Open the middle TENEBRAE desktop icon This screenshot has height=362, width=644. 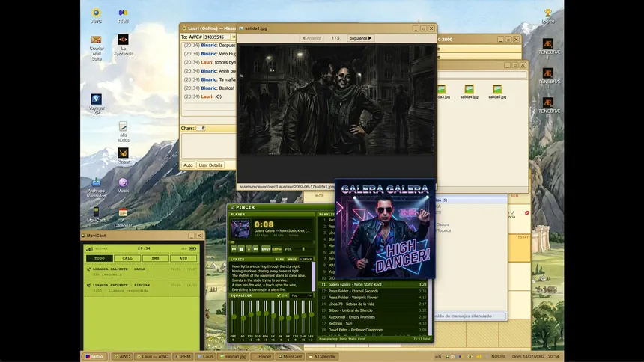tap(549, 78)
